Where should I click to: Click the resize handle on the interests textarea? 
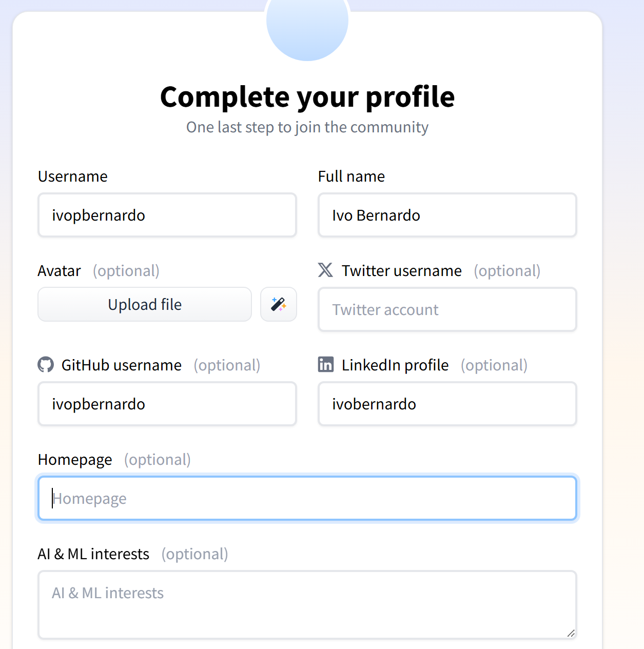tap(571, 633)
